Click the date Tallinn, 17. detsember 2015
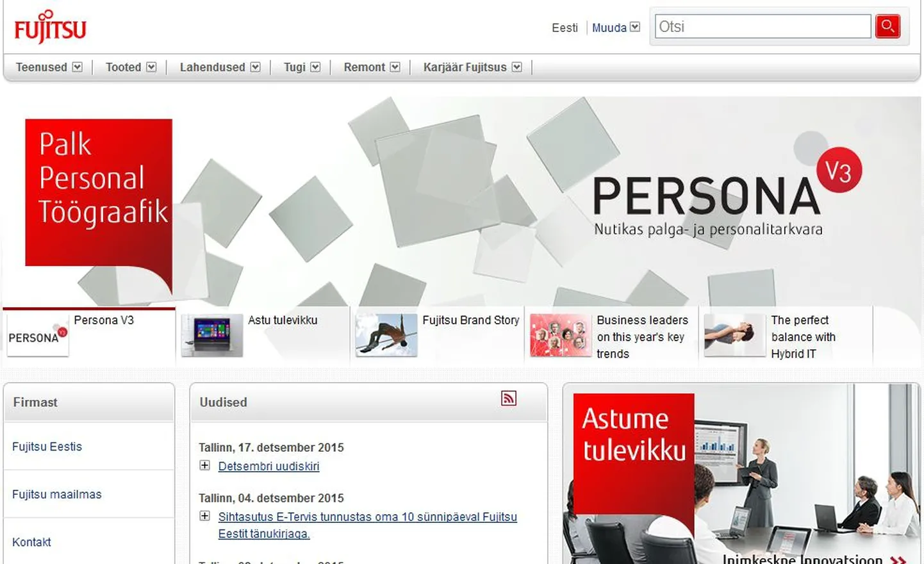The image size is (924, 564). pyautogui.click(x=271, y=447)
